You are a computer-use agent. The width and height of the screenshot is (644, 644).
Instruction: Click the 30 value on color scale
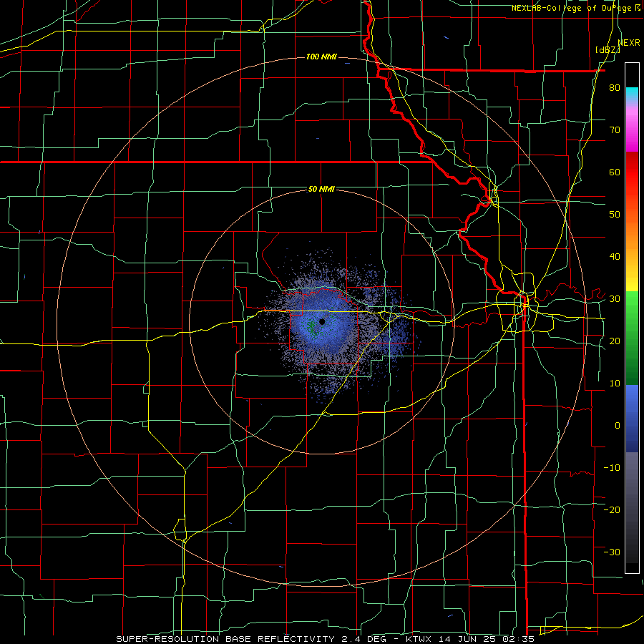click(615, 299)
